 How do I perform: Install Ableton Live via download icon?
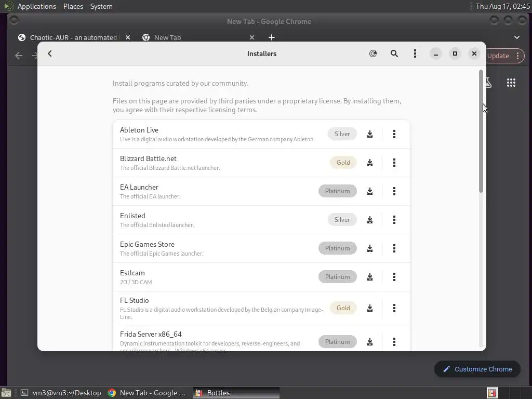[370, 134]
